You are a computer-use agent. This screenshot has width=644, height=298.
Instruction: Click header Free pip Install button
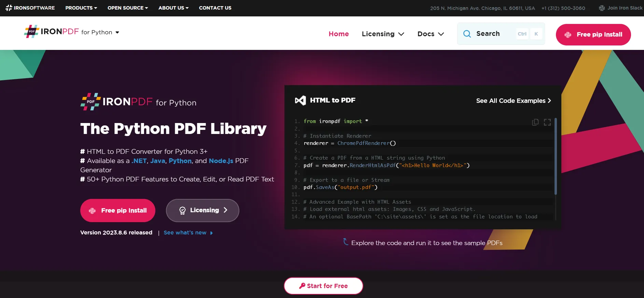click(593, 35)
